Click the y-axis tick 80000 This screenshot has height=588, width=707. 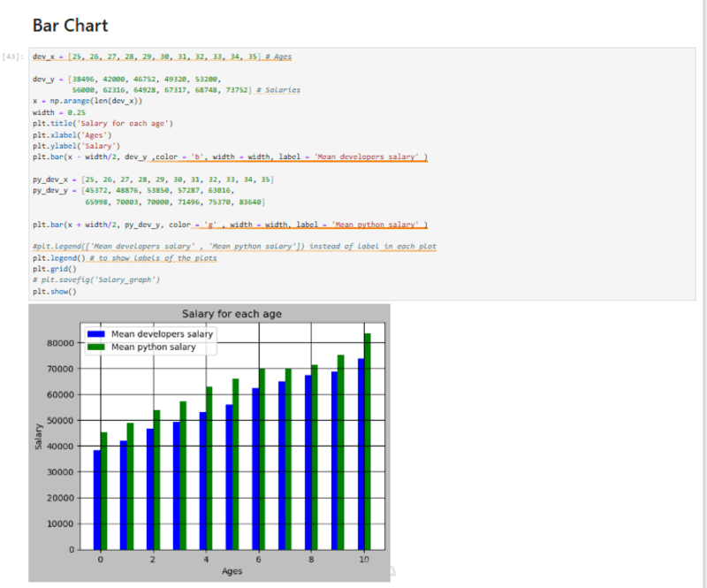point(60,343)
